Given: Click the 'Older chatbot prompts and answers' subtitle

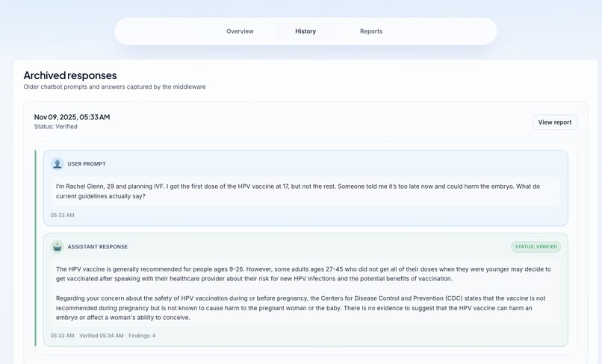Looking at the screenshot, I should pyautogui.click(x=114, y=87).
